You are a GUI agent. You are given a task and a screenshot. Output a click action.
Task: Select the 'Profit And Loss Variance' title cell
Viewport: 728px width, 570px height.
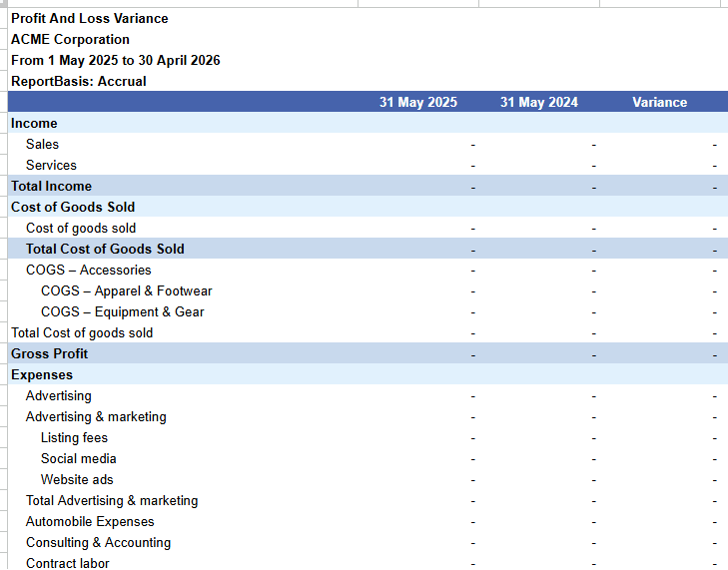click(90, 19)
